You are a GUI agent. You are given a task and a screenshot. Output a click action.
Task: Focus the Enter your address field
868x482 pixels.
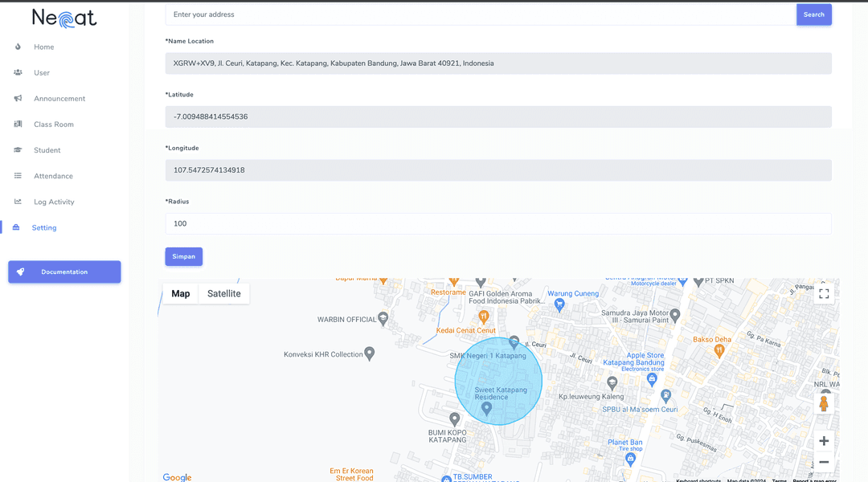481,14
